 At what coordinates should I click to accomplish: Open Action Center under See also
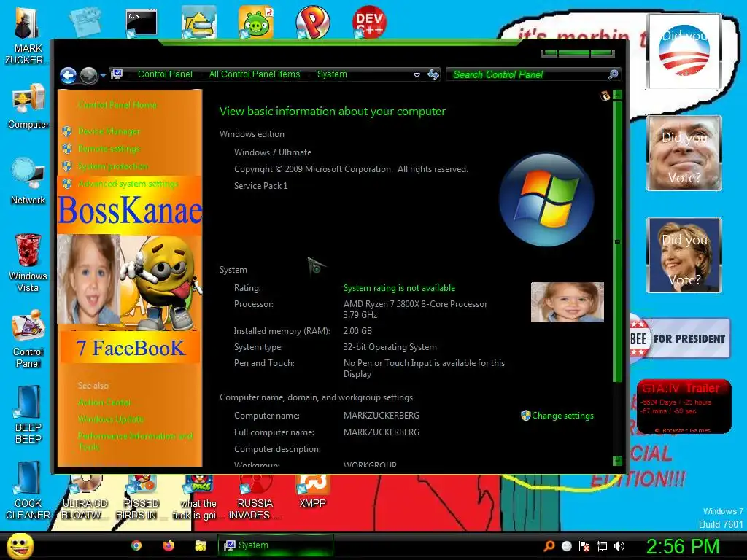click(x=104, y=402)
